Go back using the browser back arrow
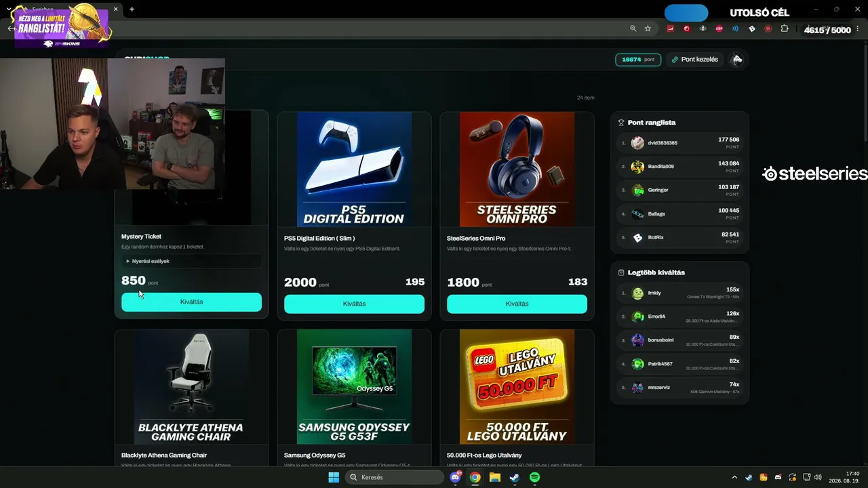The width and height of the screenshot is (868, 488). tap(11, 28)
